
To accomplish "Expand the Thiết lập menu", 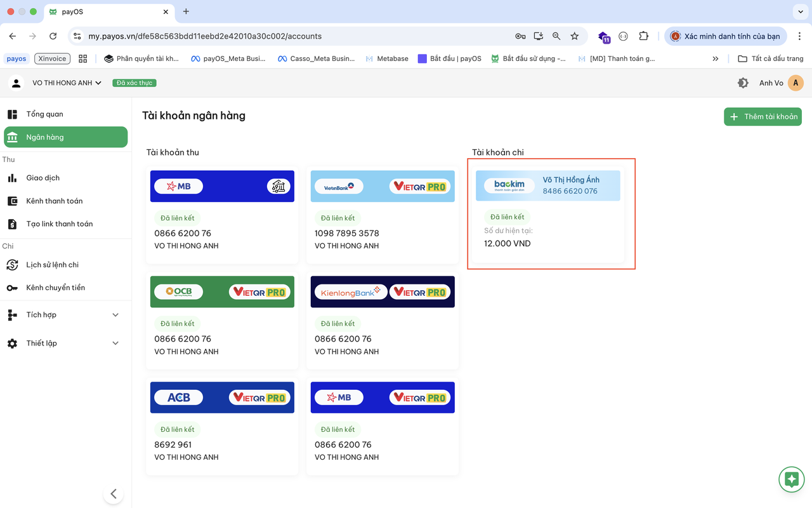I will (115, 344).
